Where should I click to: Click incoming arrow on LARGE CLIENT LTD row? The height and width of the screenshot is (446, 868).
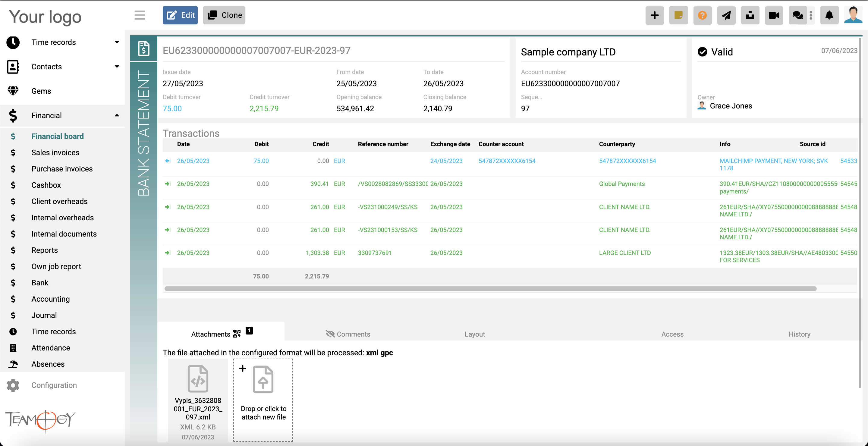coord(168,253)
